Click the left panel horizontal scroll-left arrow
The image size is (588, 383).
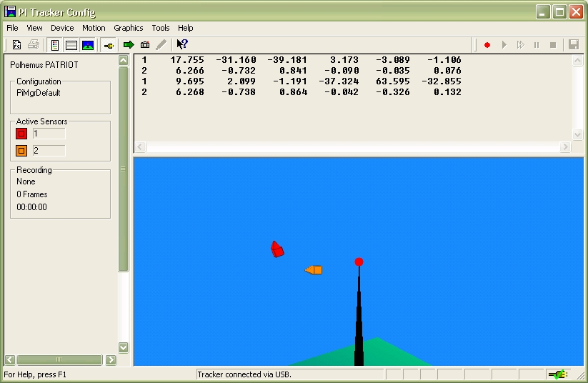[x=10, y=359]
